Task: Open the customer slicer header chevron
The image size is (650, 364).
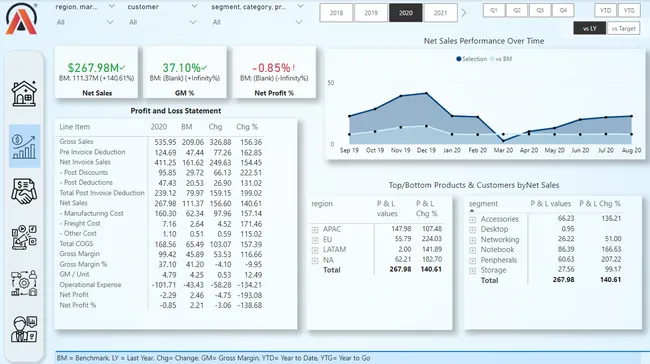Action: 194,6
